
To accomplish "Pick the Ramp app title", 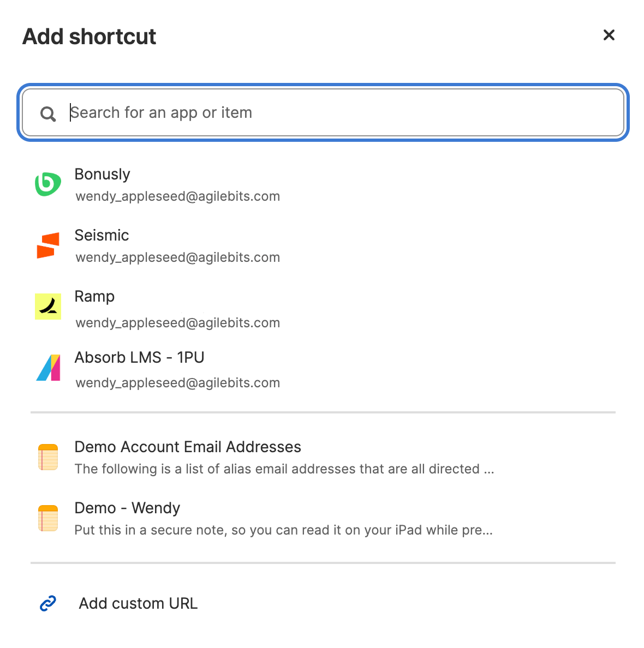I will [94, 297].
